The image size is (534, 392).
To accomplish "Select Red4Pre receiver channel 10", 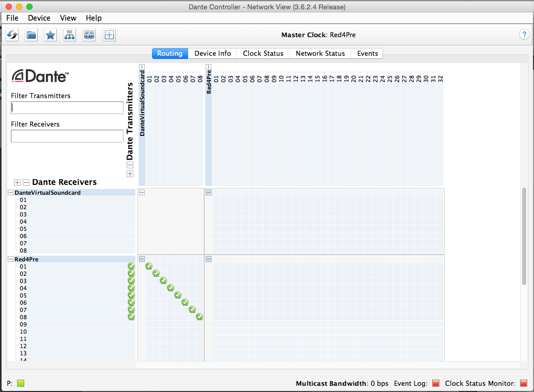I will [x=23, y=332].
